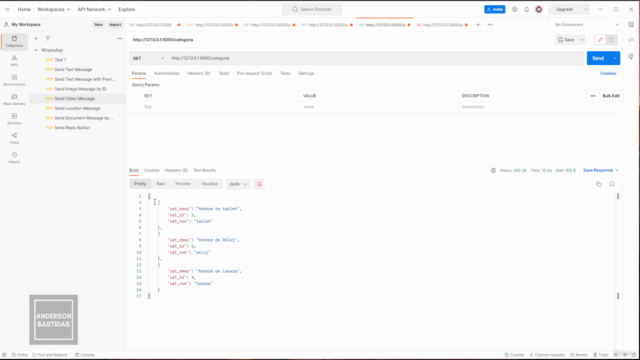Open the HTTP method GET dropdown
The width and height of the screenshot is (640, 360).
click(148, 58)
